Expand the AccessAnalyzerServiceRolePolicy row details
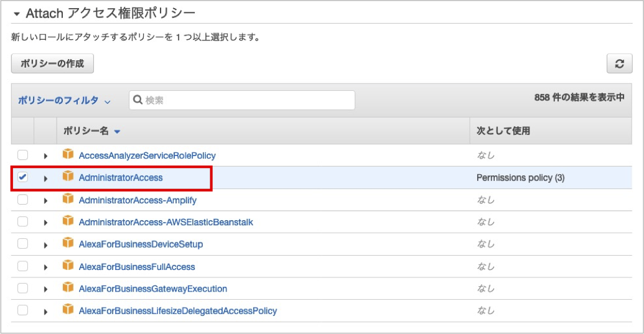 point(45,156)
